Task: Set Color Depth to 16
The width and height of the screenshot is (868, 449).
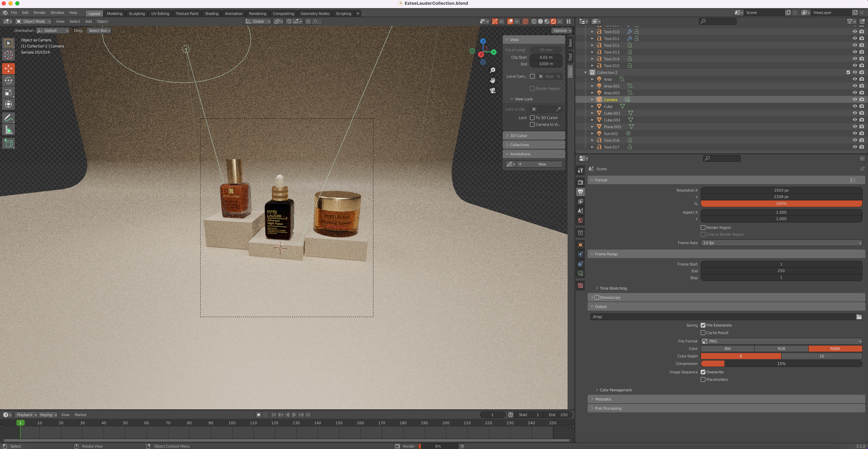Action: (821, 356)
